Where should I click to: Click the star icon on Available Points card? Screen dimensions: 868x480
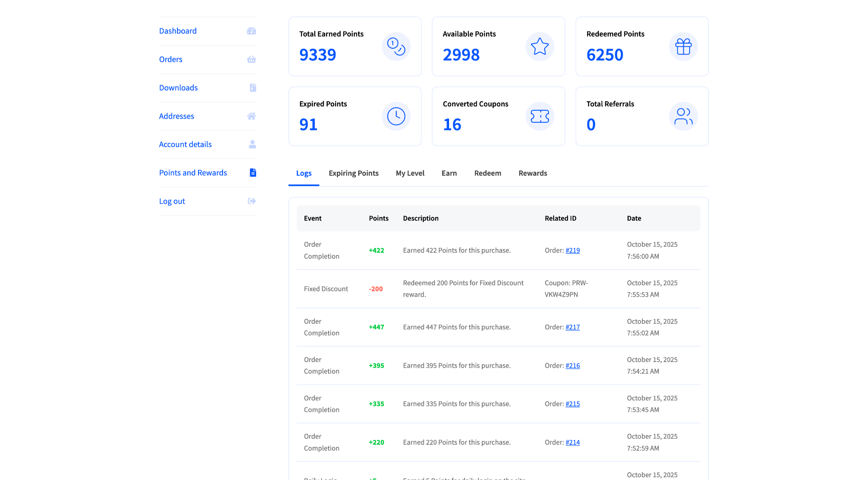pyautogui.click(x=540, y=46)
